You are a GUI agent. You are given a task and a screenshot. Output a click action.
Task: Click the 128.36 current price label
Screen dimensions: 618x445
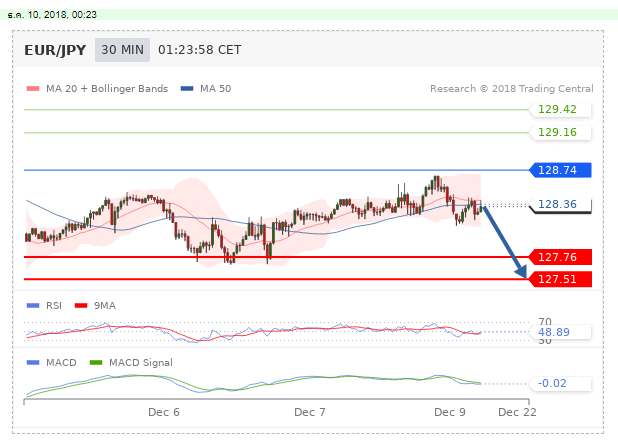(x=560, y=205)
